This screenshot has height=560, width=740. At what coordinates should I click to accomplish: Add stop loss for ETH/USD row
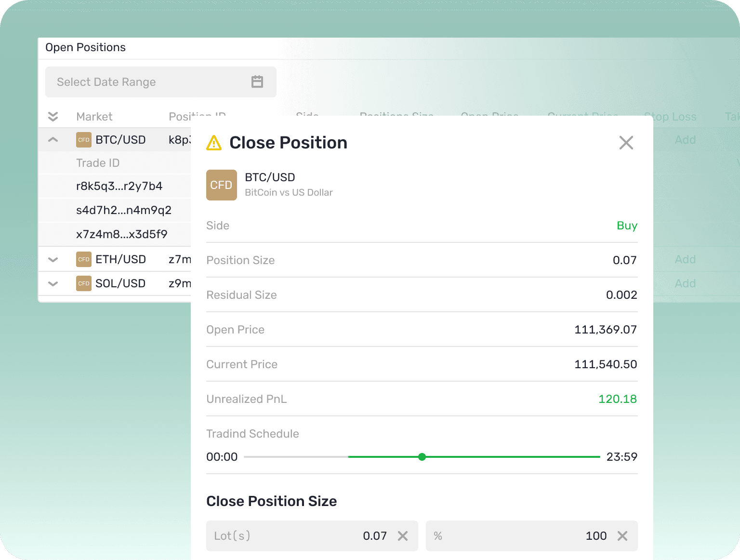tap(685, 259)
